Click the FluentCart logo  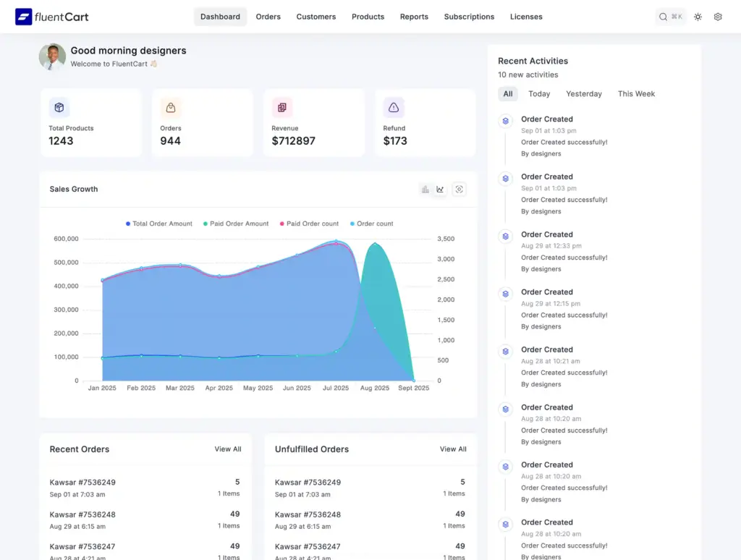(x=51, y=17)
